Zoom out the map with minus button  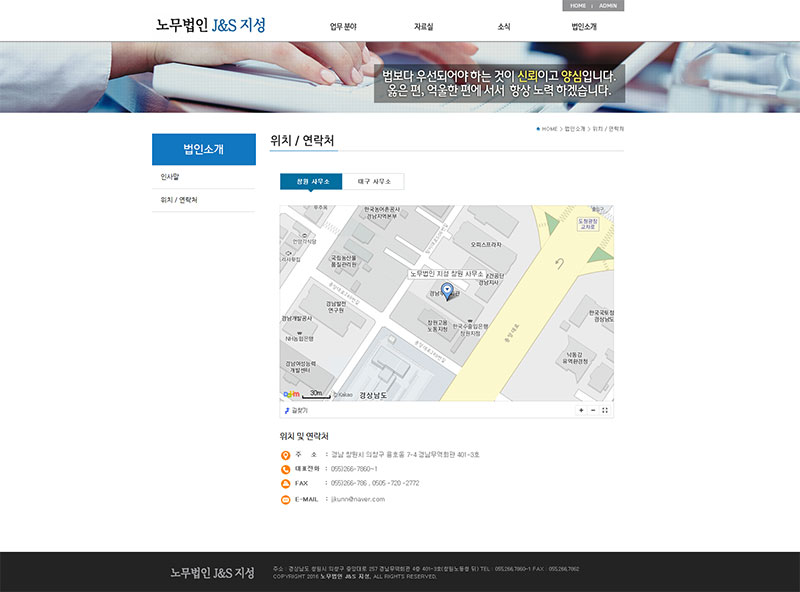(x=593, y=410)
